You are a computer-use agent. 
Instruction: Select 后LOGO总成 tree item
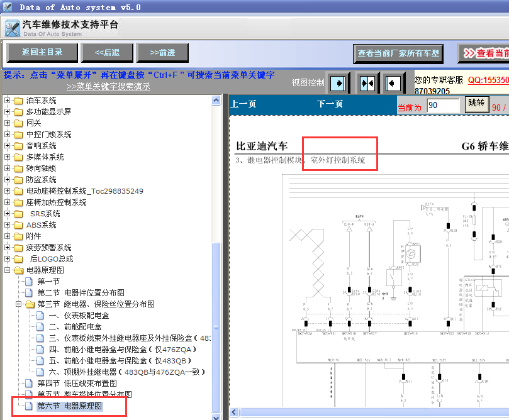point(52,259)
